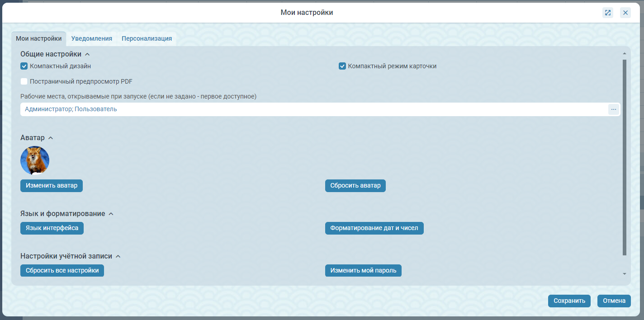Click the expand dialog window icon
Screen dimensions: 644x320
[x=607, y=13]
